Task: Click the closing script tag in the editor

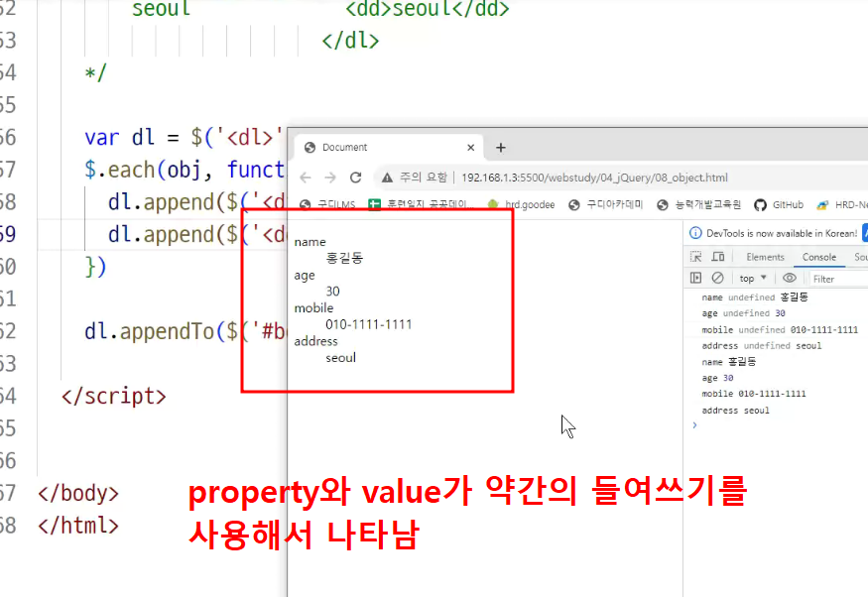Action: point(113,396)
